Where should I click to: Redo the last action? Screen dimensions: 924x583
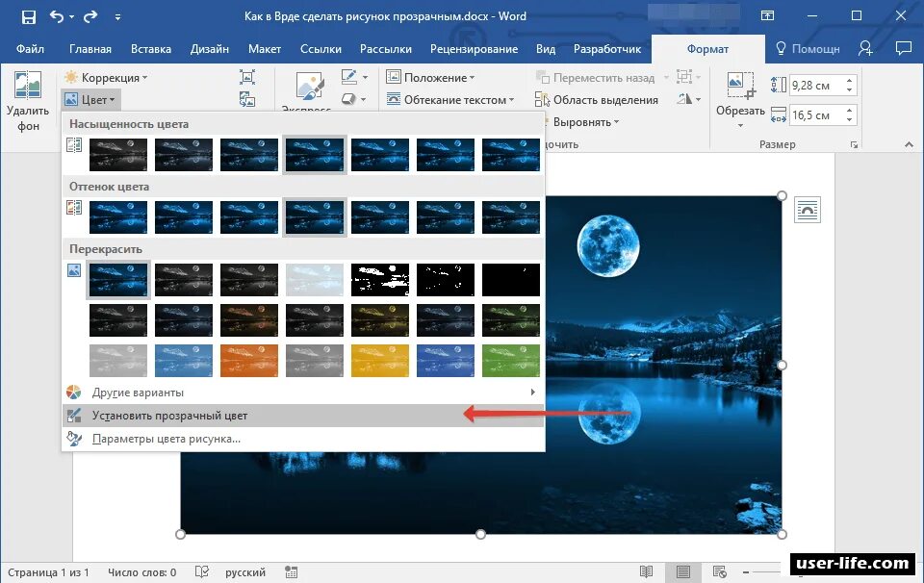tap(90, 16)
